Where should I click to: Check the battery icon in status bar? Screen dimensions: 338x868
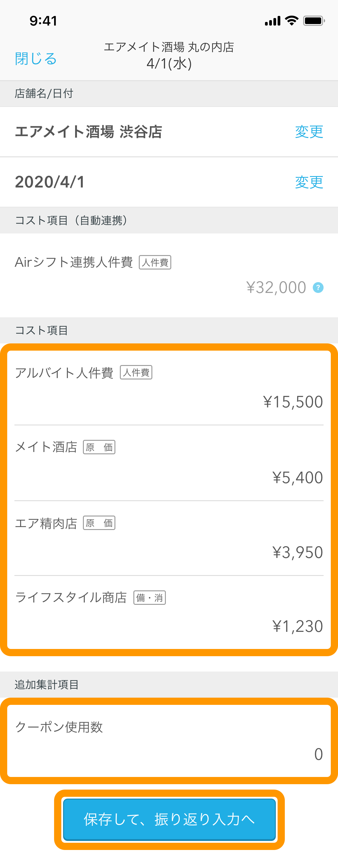314,21
